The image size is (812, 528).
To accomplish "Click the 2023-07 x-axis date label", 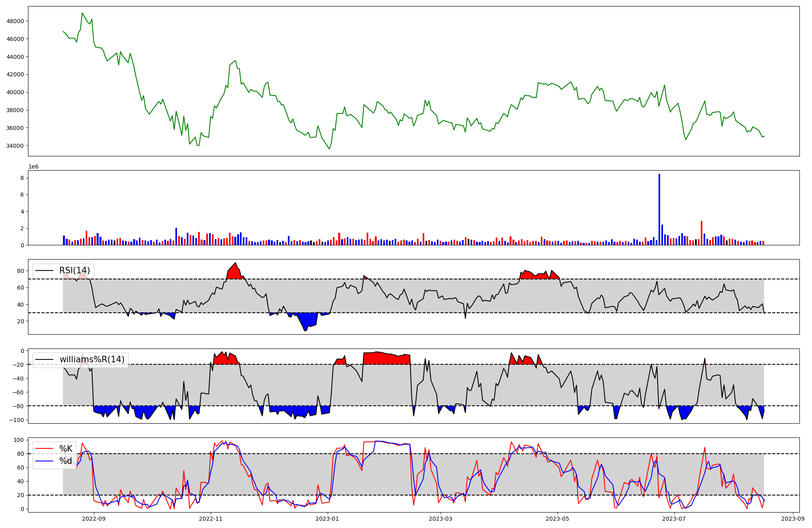I will click(674, 519).
